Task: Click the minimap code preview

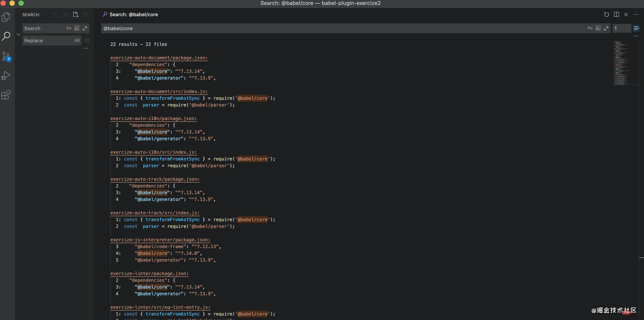Action: 621,62
